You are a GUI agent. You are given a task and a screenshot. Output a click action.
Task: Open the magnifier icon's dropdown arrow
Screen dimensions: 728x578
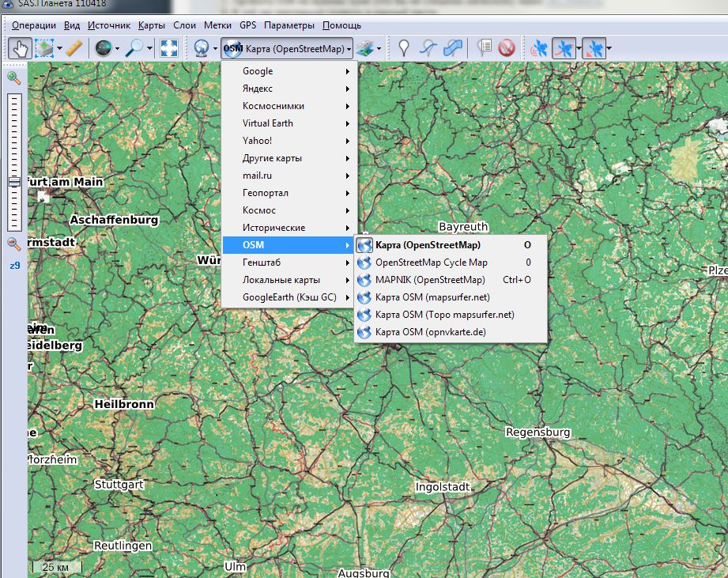pyautogui.click(x=149, y=48)
